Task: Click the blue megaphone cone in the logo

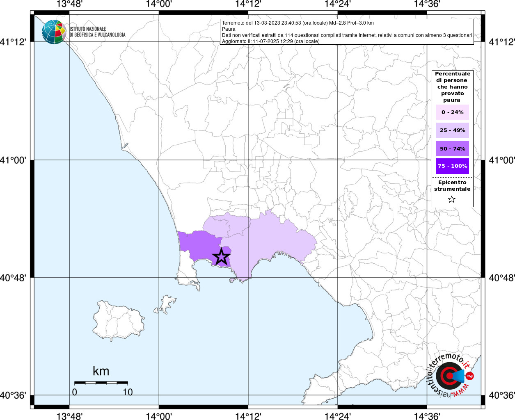Action: 459,376
